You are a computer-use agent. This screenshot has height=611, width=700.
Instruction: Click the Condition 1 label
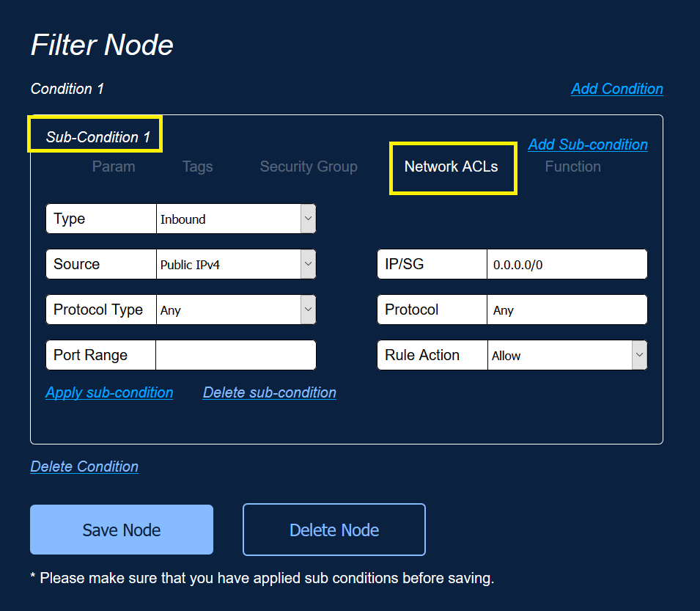click(67, 89)
